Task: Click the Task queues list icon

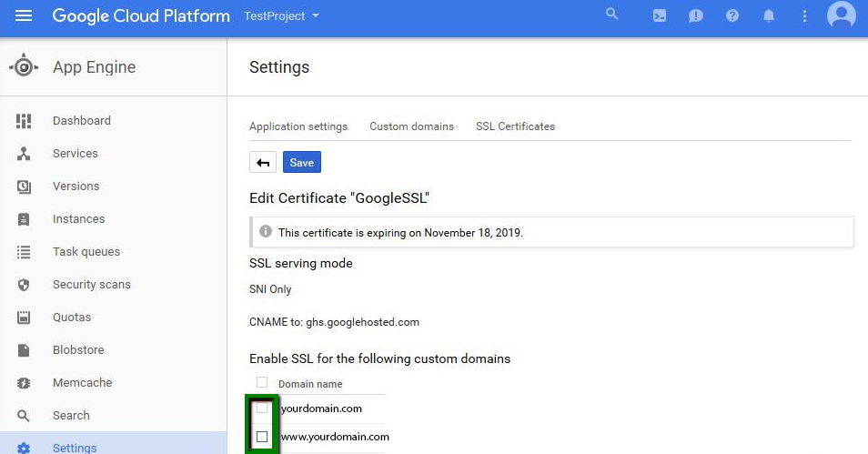Action: tap(24, 252)
